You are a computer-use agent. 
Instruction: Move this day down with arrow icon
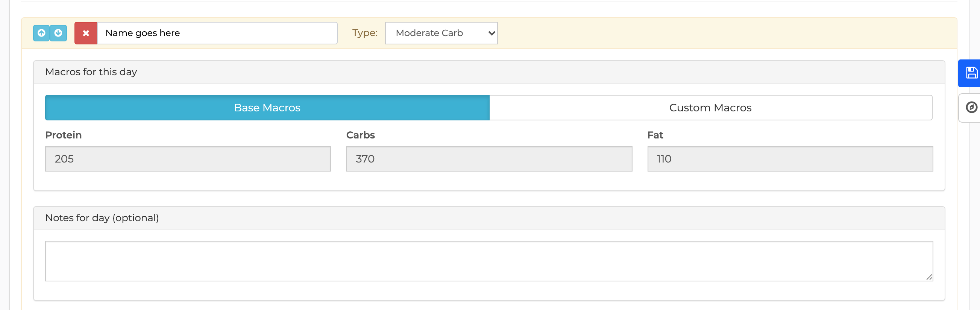58,33
